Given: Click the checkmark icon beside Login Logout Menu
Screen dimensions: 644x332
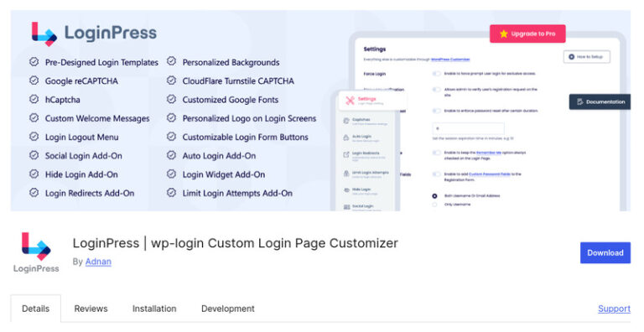Looking at the screenshot, I should [34, 137].
